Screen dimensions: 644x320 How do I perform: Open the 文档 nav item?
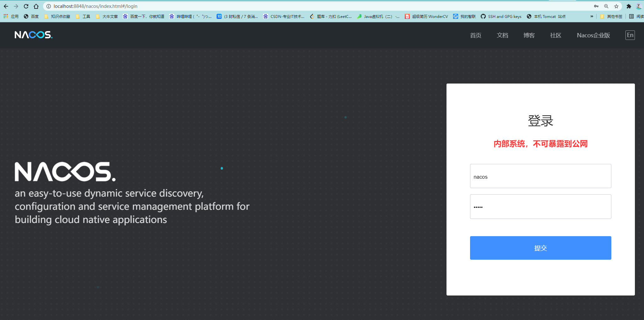point(502,35)
